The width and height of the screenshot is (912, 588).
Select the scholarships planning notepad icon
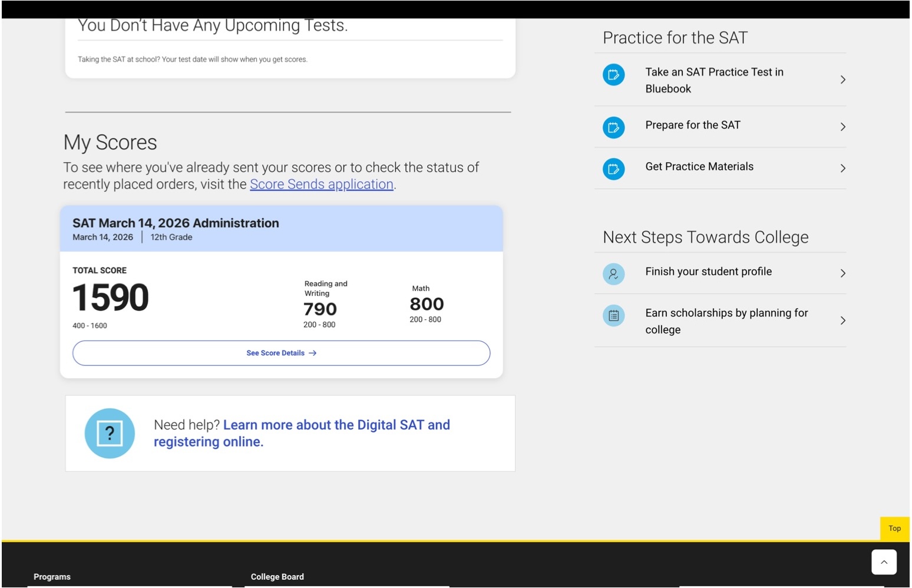(613, 315)
